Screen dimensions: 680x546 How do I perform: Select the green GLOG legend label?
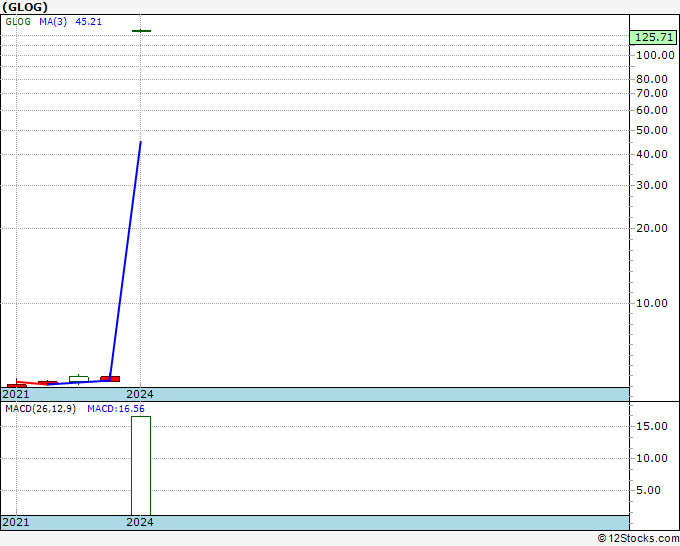18,21
